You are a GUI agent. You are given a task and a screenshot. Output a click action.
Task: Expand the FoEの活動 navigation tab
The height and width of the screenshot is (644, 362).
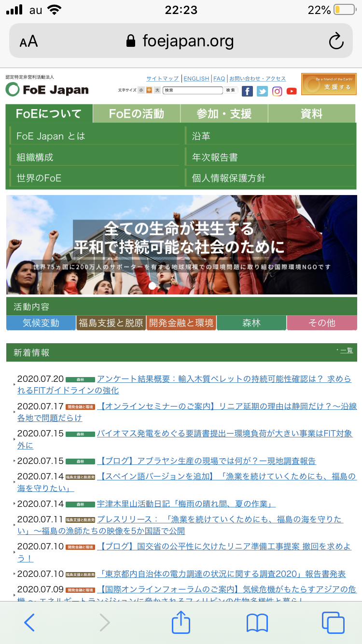click(137, 114)
